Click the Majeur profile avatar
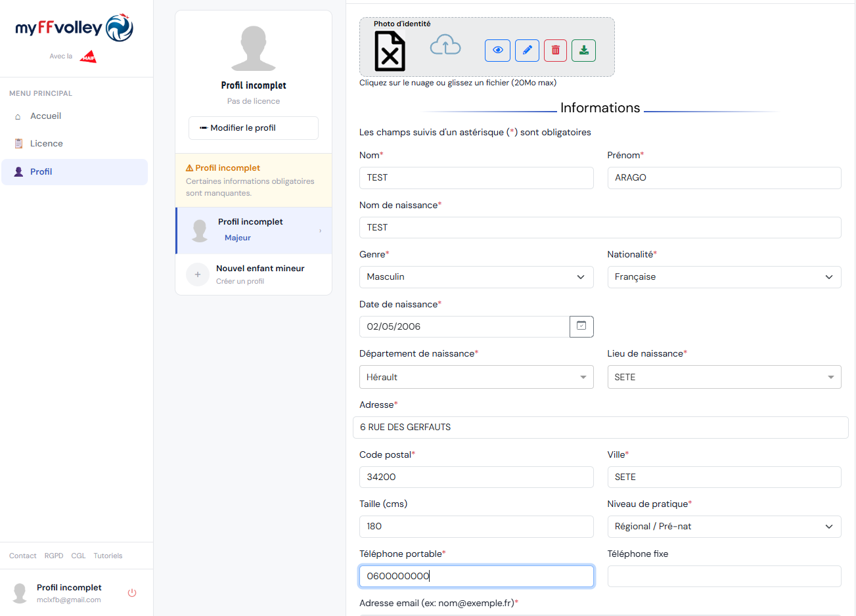The height and width of the screenshot is (616, 856). coord(200,231)
